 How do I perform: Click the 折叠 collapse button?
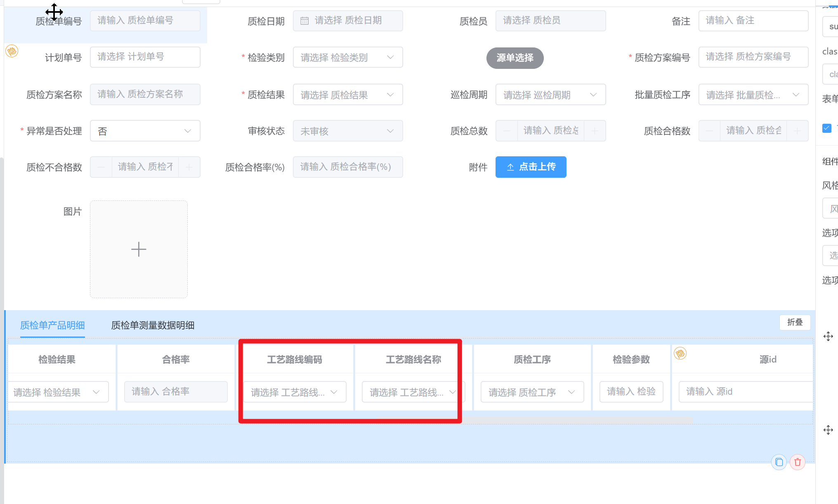(x=795, y=322)
